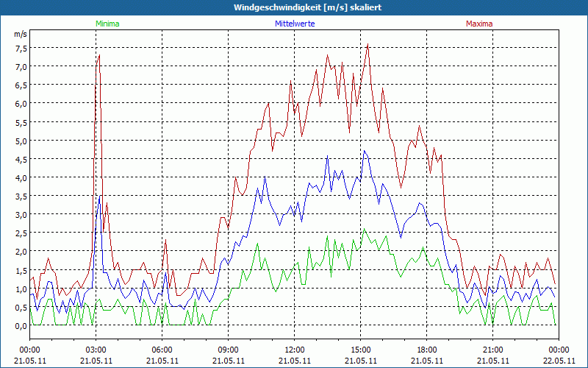Click the 2,5 y-axis value
588x368 pixels.
(x=21, y=233)
